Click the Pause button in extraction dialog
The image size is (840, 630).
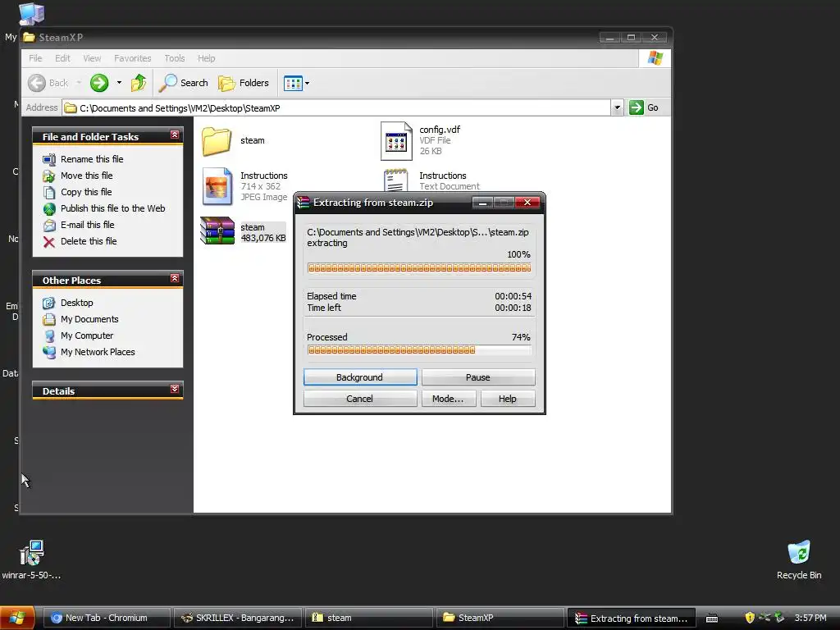(478, 377)
